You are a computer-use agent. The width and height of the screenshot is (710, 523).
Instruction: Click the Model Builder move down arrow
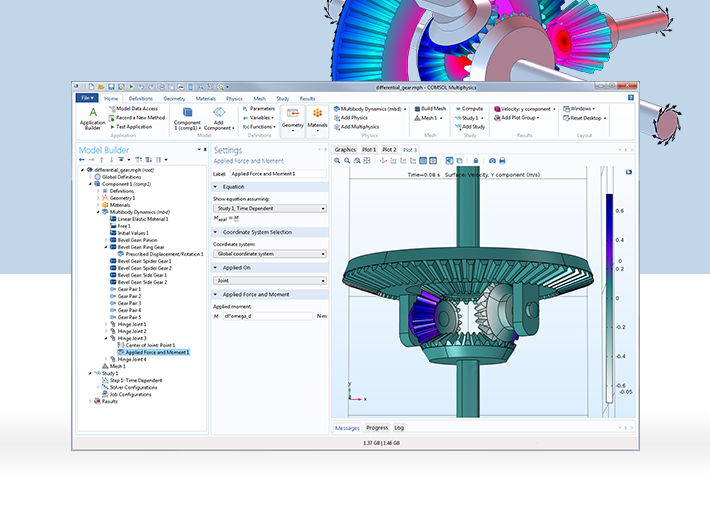tap(111, 160)
